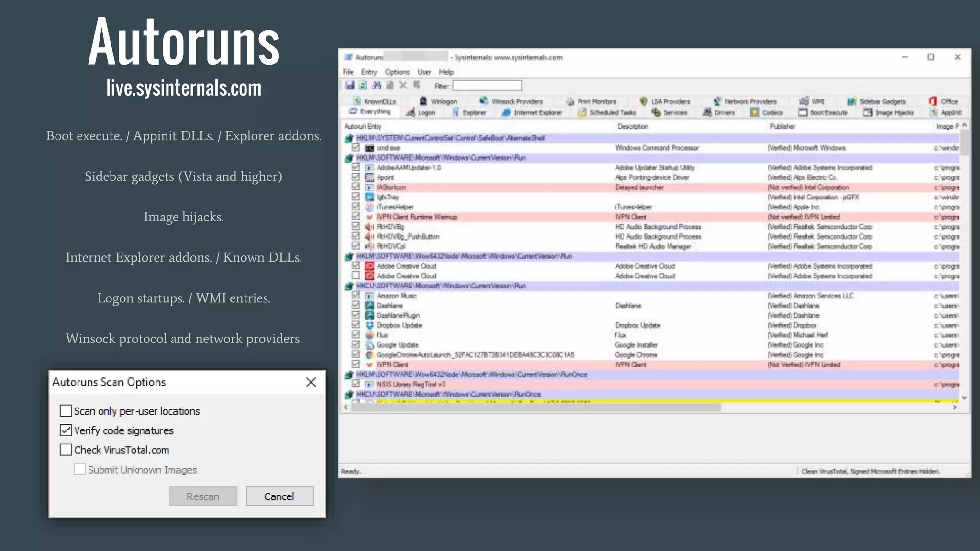Switch to the Scheduled Tasks tab

pyautogui.click(x=607, y=112)
